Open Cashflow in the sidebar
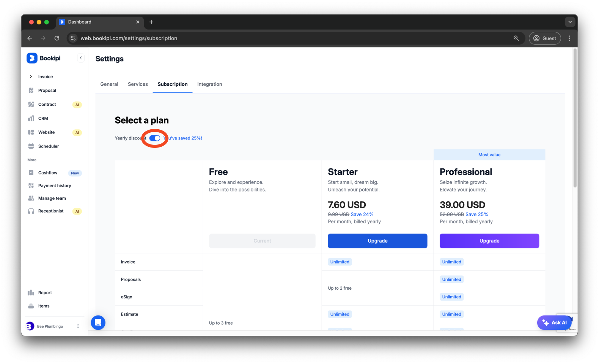Viewport: 599px width, 364px height. pos(47,173)
